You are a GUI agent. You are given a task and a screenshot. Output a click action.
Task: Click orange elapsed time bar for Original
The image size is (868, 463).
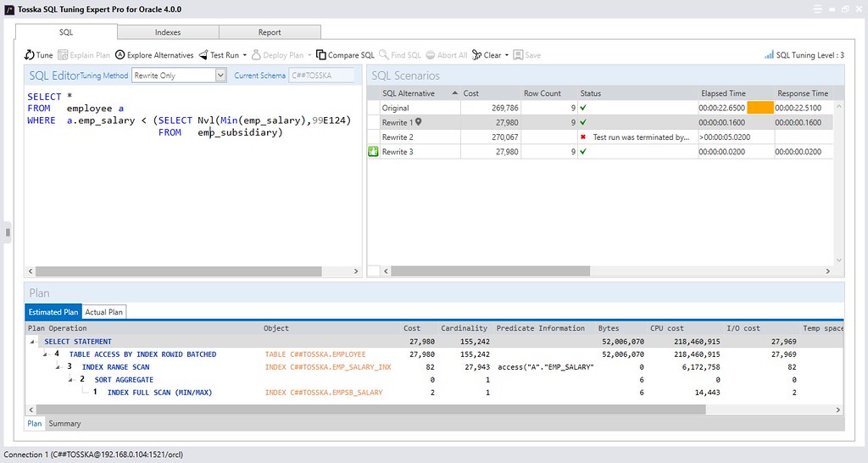[760, 108]
